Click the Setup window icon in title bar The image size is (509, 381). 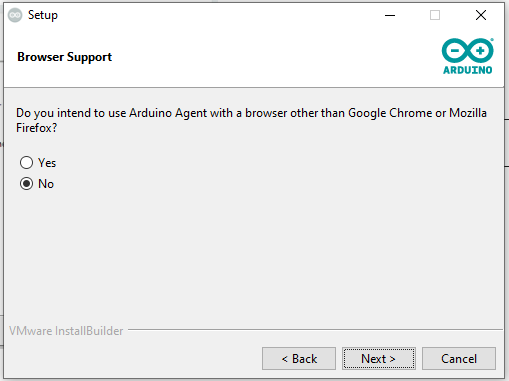point(15,15)
